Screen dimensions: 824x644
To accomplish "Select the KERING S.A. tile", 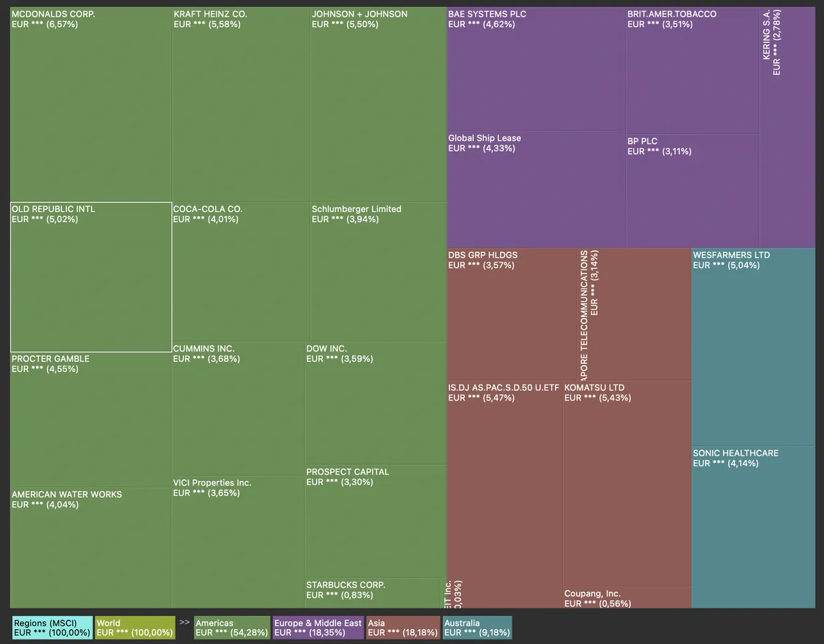I will pos(787,128).
